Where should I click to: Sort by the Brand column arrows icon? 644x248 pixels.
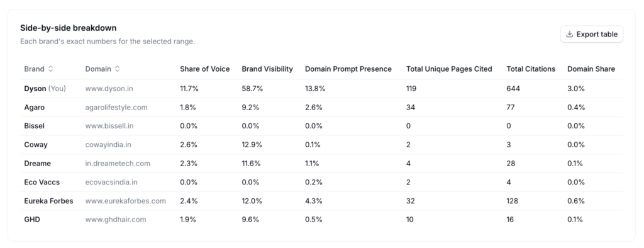[50, 69]
